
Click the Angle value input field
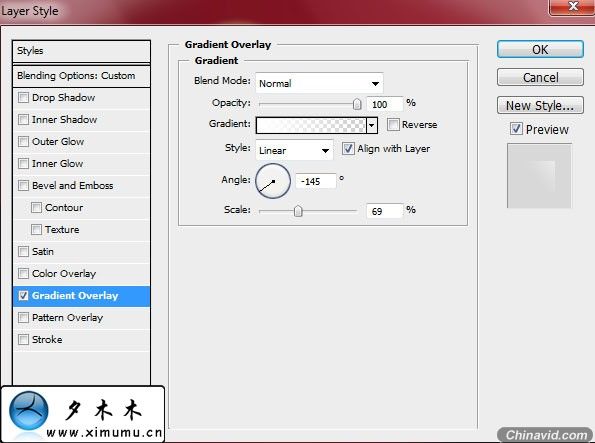316,181
